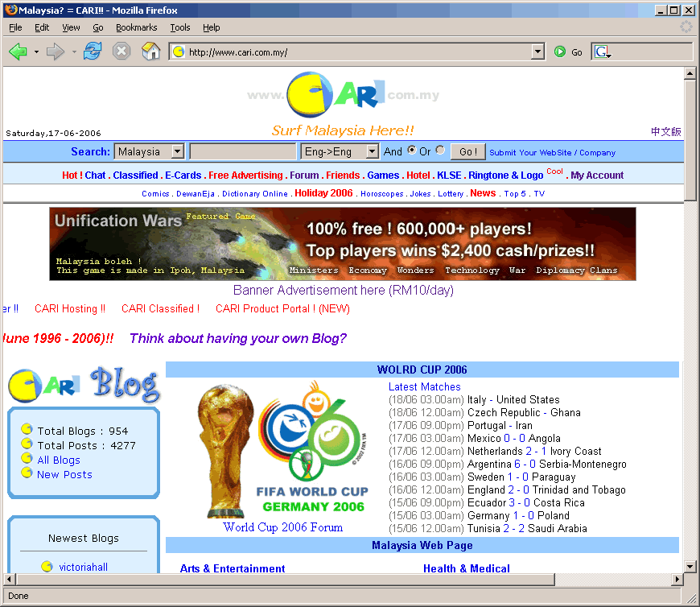
Task: Click the Forward arrow button
Action: [55, 52]
